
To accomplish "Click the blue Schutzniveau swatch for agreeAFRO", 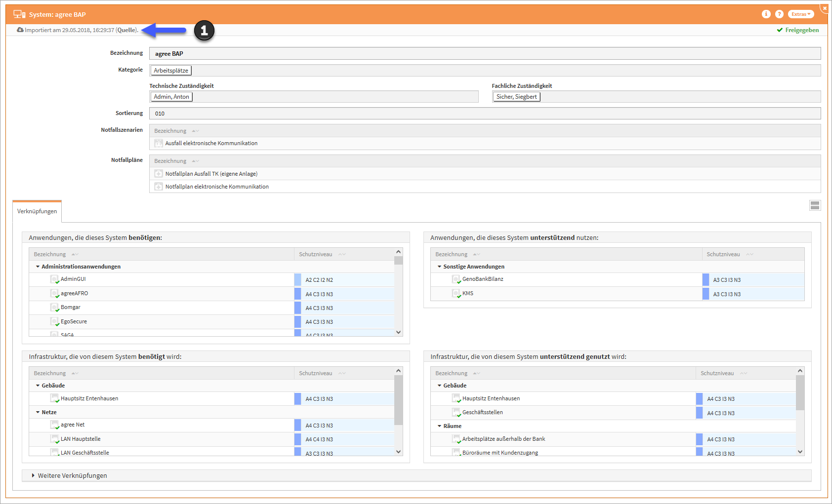I will point(297,294).
